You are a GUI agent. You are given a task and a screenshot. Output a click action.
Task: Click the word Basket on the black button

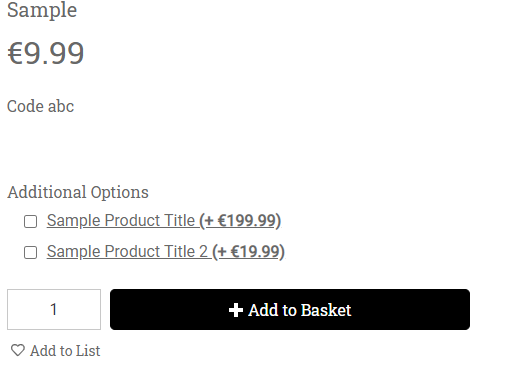pos(326,310)
